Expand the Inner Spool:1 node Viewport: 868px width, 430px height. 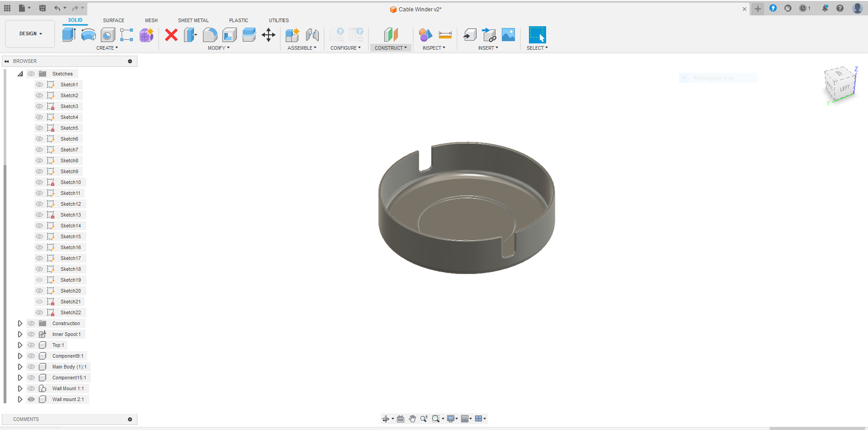(20, 334)
